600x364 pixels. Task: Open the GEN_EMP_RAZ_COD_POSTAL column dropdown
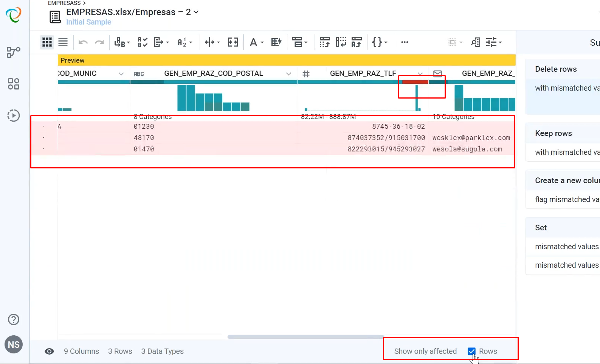[288, 74]
